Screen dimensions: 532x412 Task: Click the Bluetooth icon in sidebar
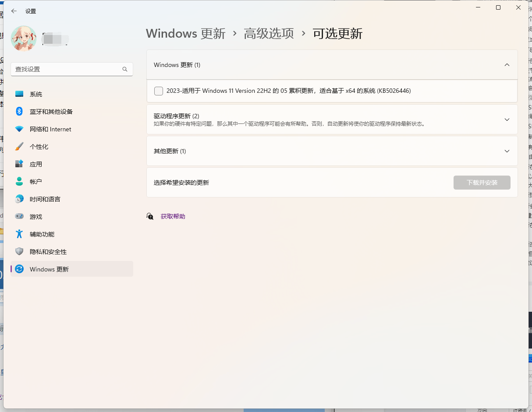click(19, 112)
